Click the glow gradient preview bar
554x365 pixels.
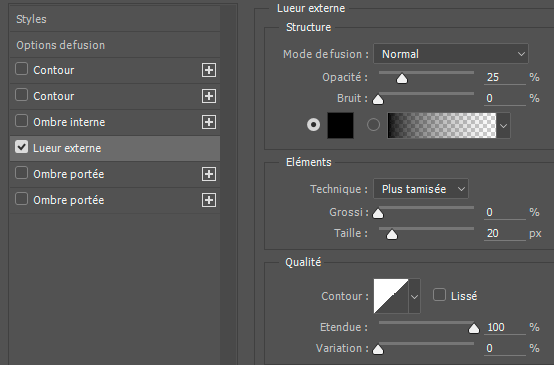[x=442, y=125]
